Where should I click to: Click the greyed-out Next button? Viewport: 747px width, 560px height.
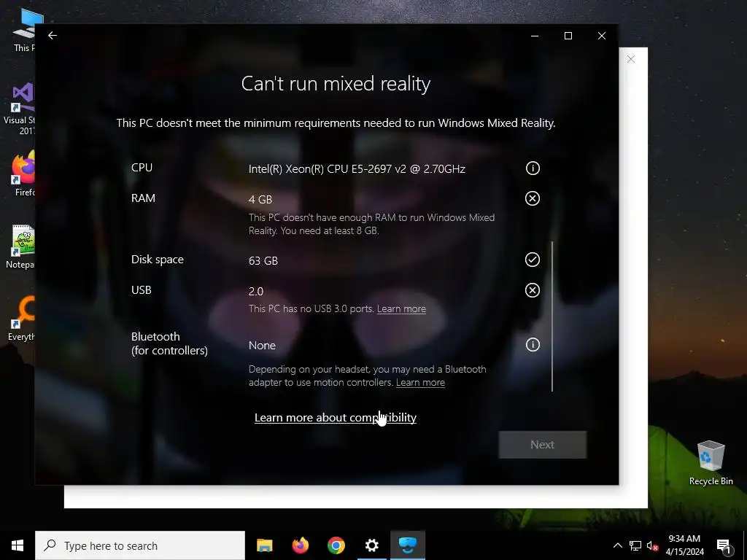coord(543,445)
